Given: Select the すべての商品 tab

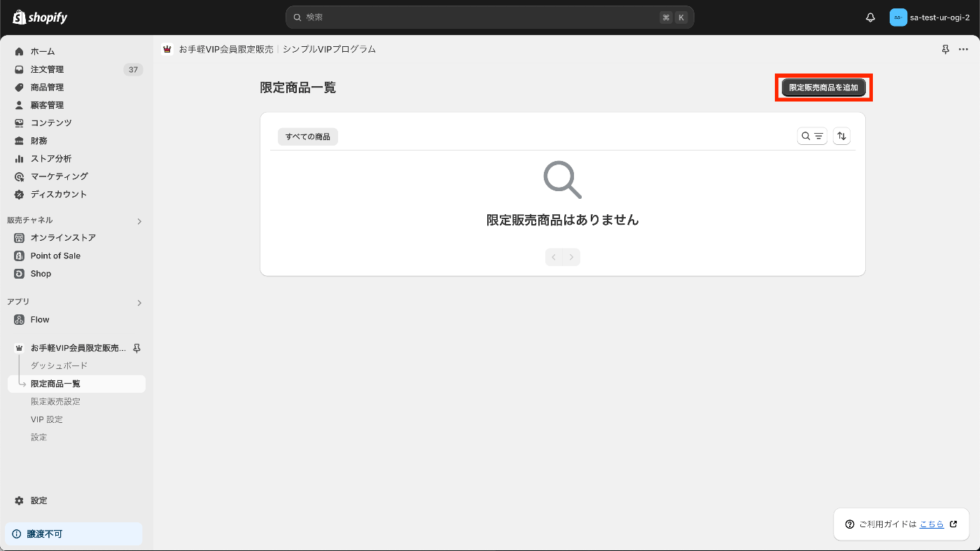Looking at the screenshot, I should pos(308,137).
